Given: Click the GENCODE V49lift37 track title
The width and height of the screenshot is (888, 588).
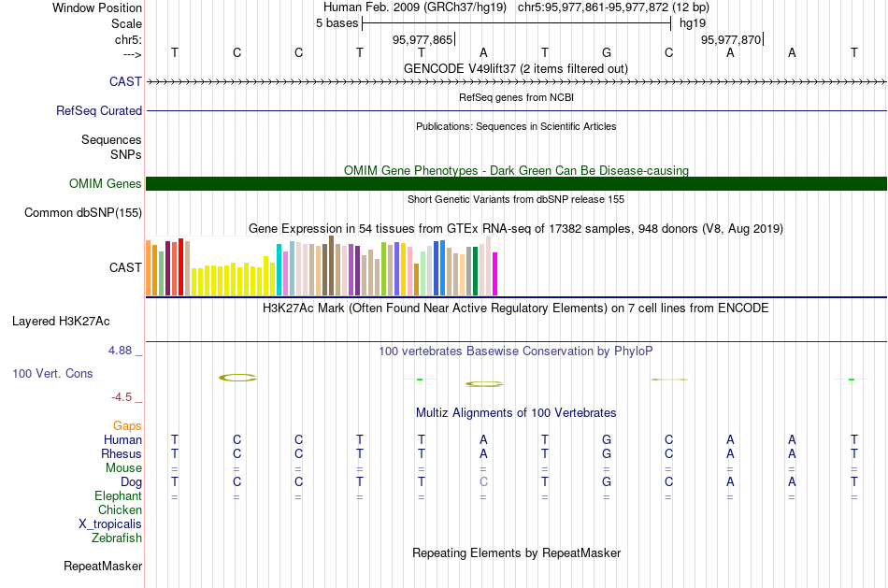Looking at the screenshot, I should coord(516,68).
